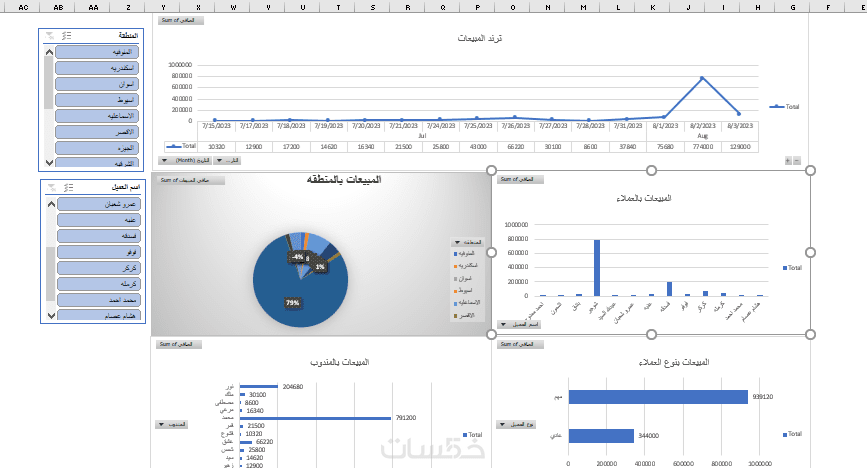The width and height of the screenshot is (867, 468).
Task: Select Total legend entry on customers bar chart
Action: [x=792, y=268]
